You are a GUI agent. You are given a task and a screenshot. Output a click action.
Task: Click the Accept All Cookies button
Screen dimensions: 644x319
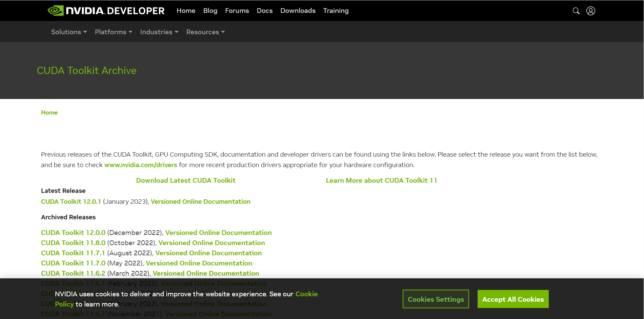(513, 299)
